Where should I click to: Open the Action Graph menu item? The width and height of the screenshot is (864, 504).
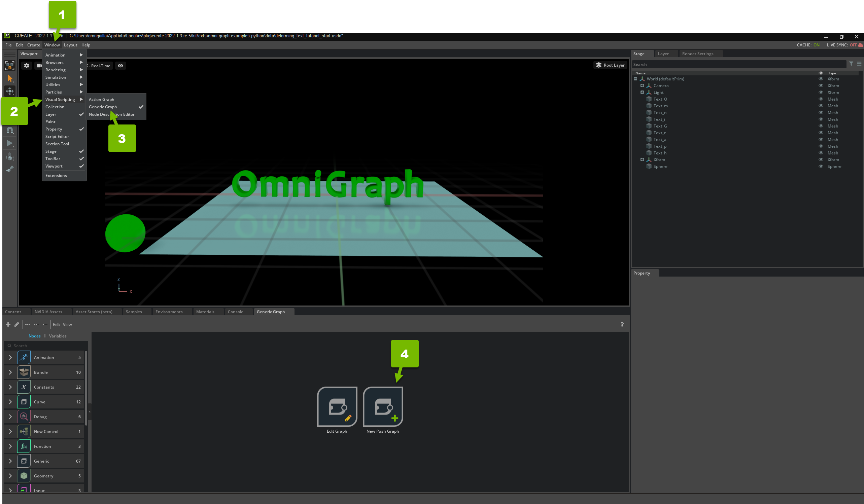[x=102, y=99]
